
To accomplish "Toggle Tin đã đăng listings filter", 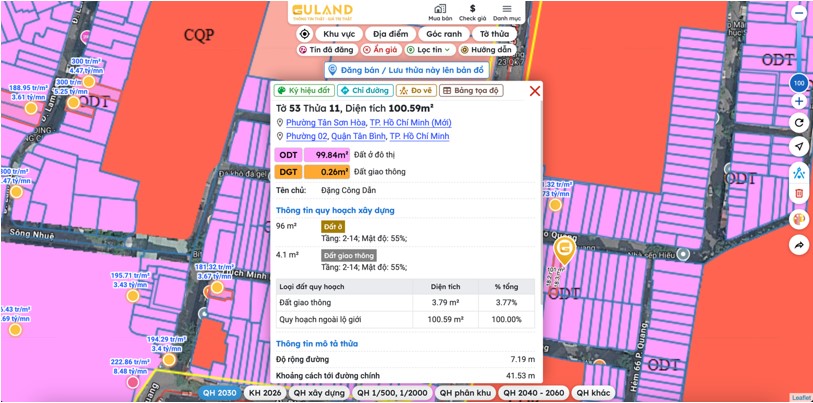I will click(326, 50).
